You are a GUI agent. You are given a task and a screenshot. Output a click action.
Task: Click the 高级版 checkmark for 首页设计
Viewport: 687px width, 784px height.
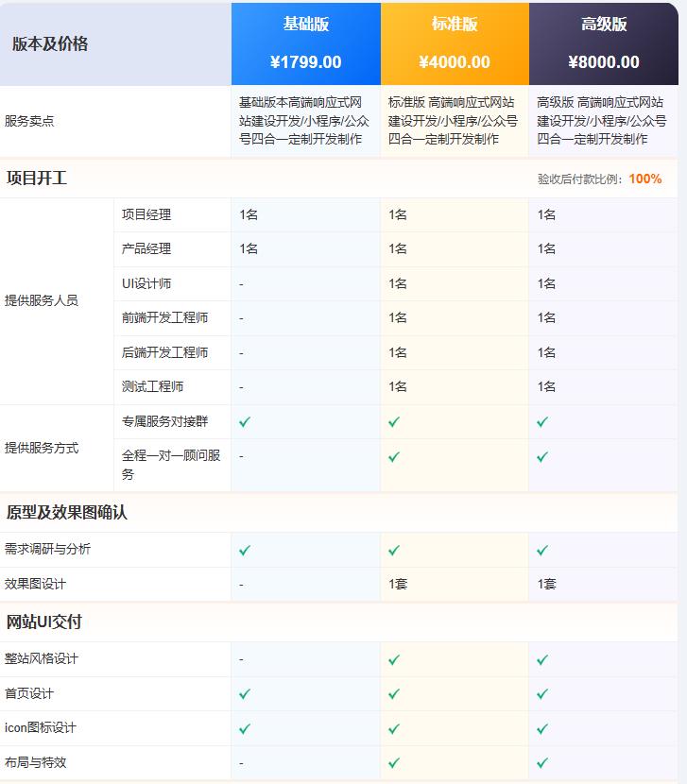542,693
